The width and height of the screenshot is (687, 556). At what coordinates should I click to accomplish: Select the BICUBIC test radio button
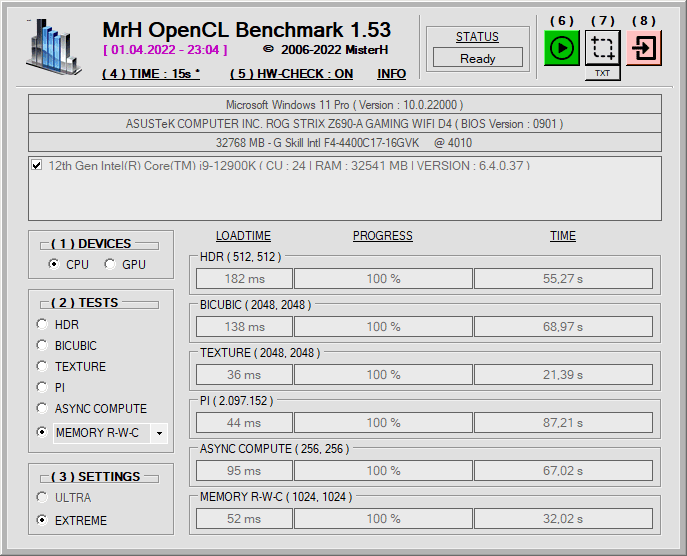coord(42,345)
